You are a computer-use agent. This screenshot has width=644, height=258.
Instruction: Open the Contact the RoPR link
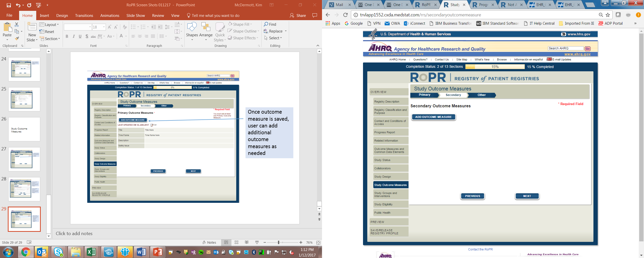(x=480, y=249)
